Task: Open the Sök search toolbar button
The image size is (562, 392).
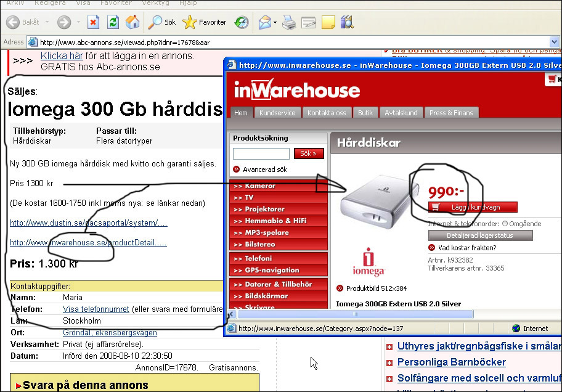Action: tap(162, 22)
